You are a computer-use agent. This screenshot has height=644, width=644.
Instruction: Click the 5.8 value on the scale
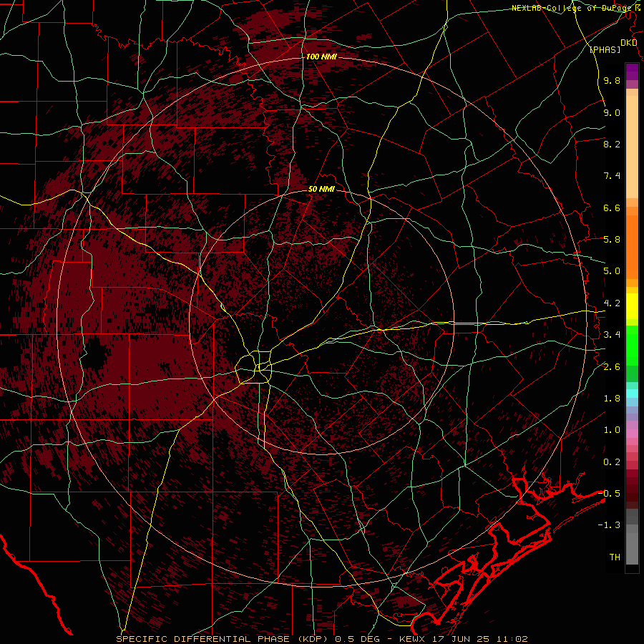point(612,239)
